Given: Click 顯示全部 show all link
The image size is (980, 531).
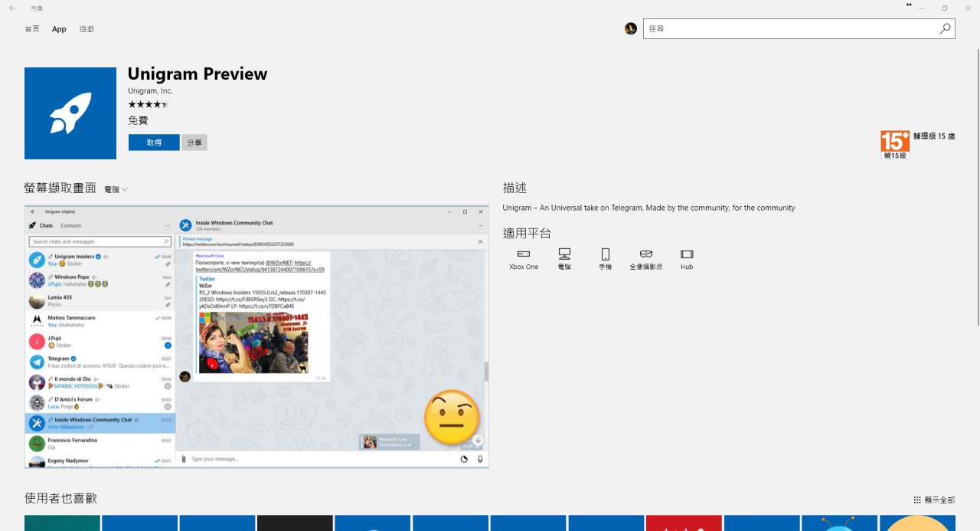Looking at the screenshot, I should tap(934, 500).
